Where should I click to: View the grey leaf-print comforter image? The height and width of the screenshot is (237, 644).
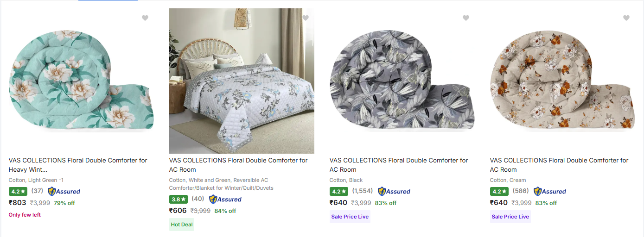coord(402,81)
